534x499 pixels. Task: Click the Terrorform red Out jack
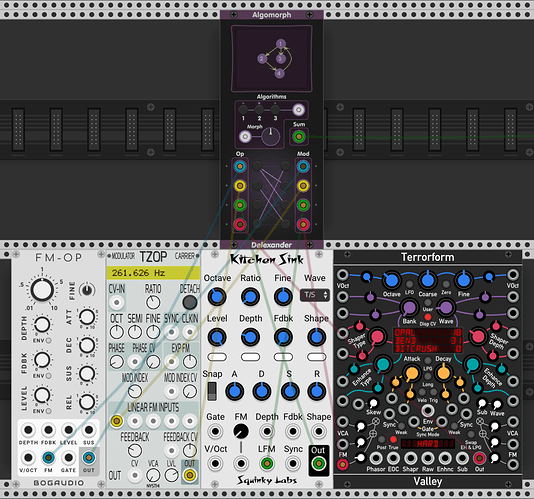point(479,458)
